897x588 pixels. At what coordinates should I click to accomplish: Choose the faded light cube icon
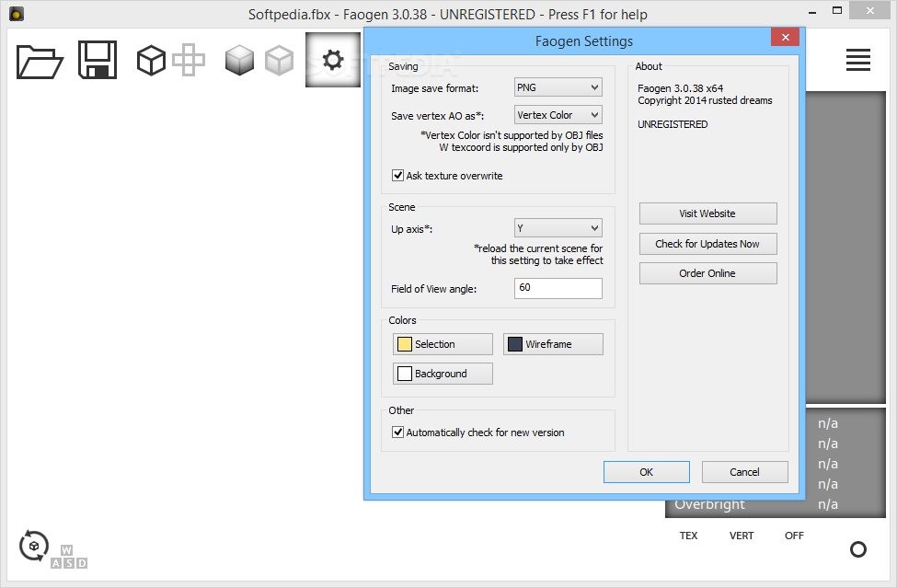click(279, 60)
